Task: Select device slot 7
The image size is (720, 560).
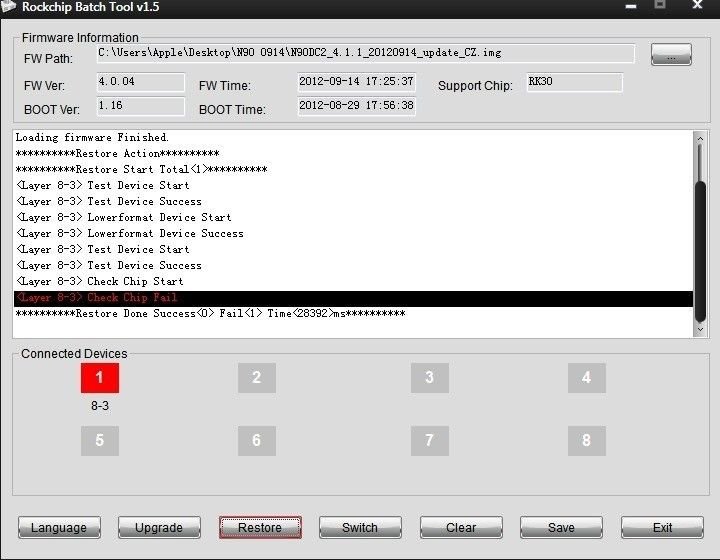Action: click(x=429, y=441)
